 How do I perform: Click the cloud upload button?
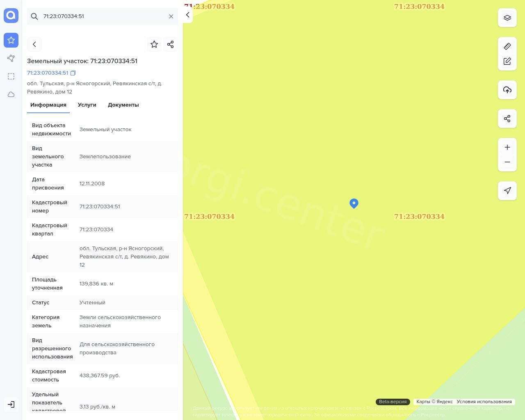coord(507,90)
